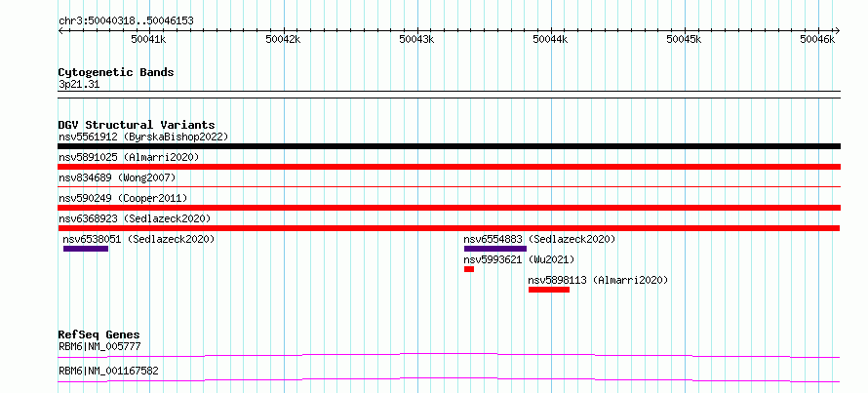Select the nsv5891025 (Almarri2020) label
The image size is (868, 393).
point(129,157)
